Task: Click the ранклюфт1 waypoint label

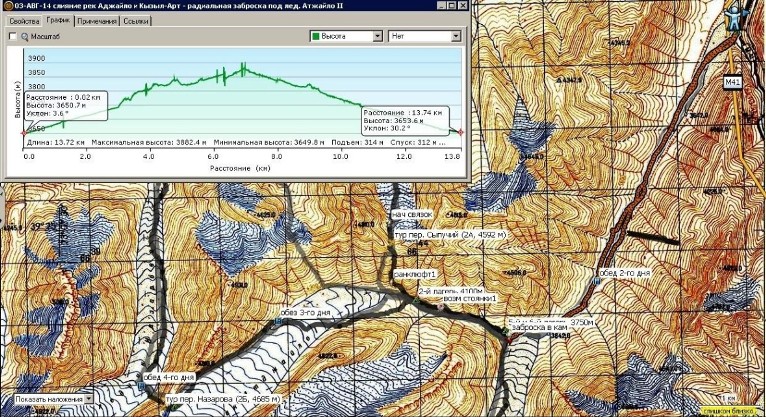Action: pyautogui.click(x=414, y=275)
